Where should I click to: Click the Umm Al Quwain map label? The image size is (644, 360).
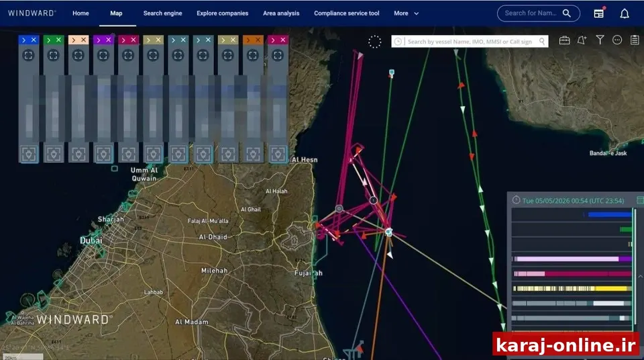144,174
